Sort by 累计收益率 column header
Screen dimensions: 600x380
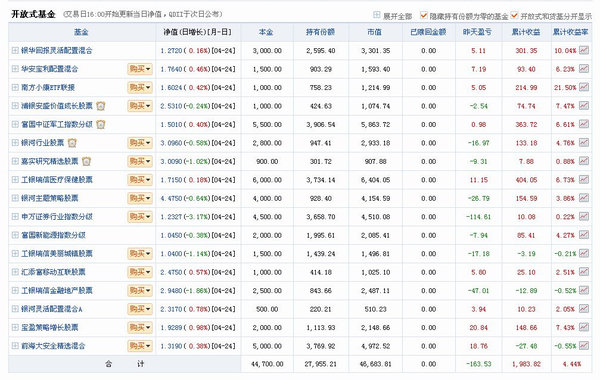tap(570, 32)
